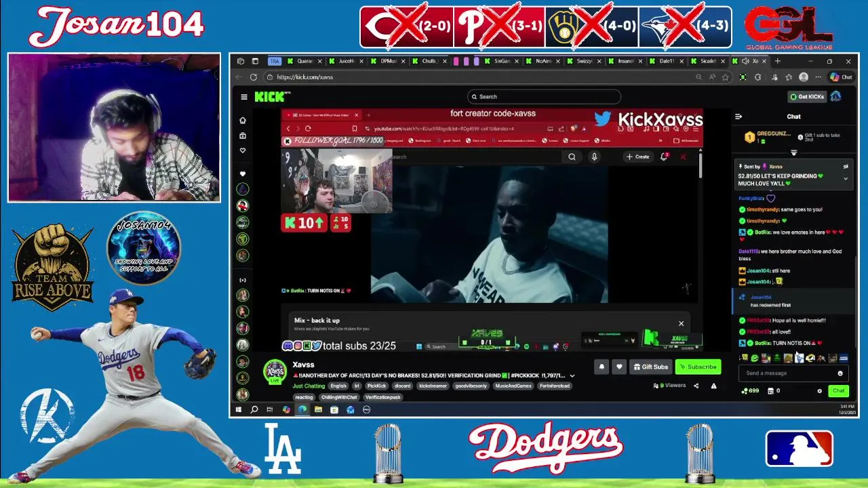868x488 pixels.
Task: Follow Xavss with heart button
Action: click(619, 367)
